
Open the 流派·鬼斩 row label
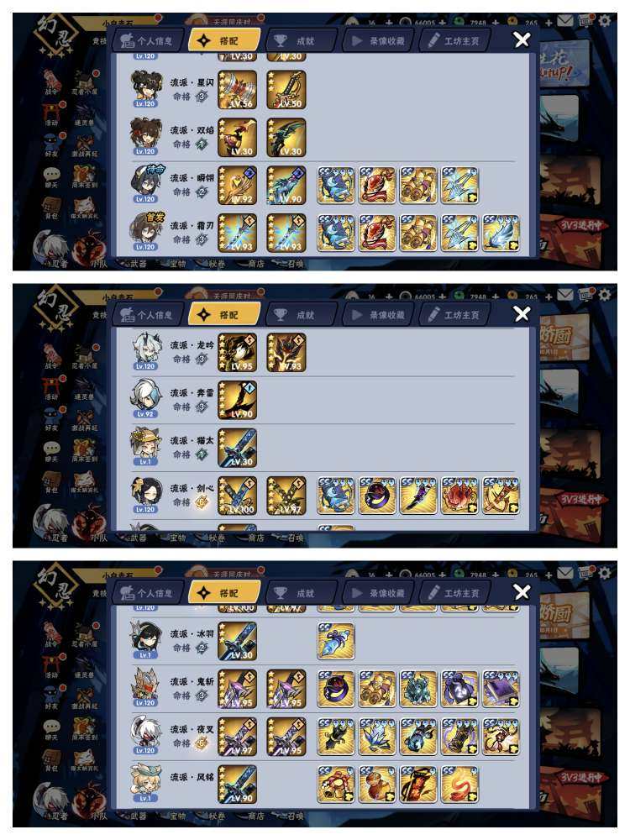[x=192, y=681]
